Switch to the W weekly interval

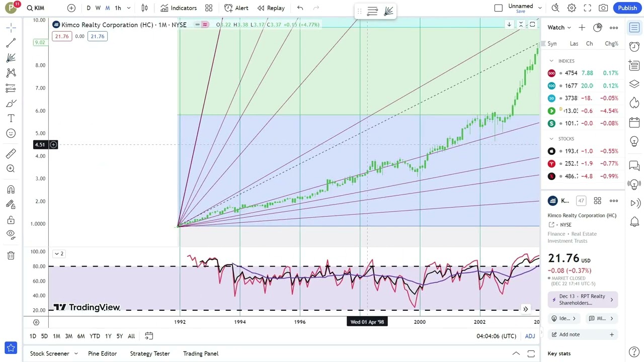[98, 8]
